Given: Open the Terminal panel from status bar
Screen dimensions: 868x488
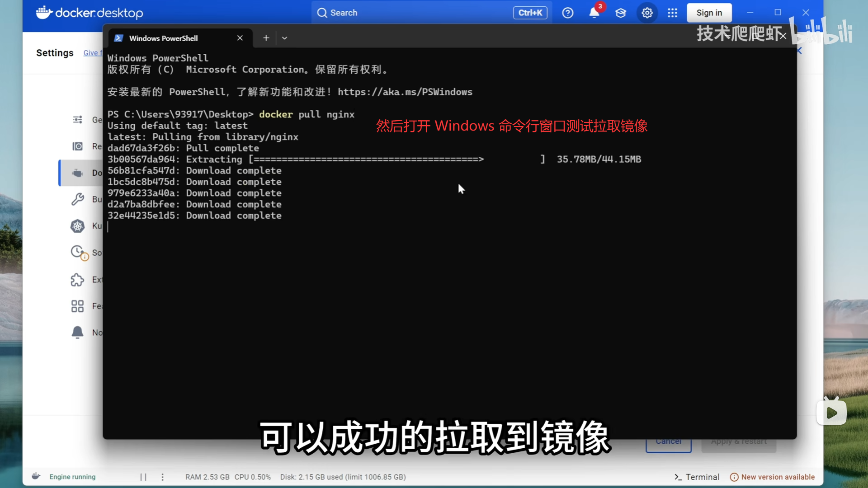Looking at the screenshot, I should [x=697, y=477].
